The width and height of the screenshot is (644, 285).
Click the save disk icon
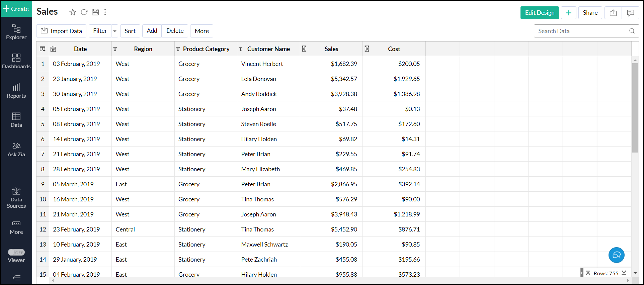(x=95, y=12)
